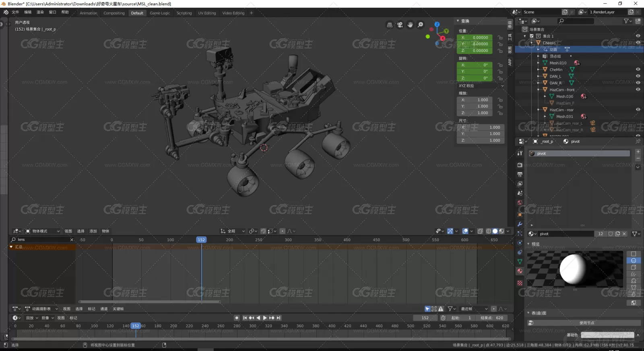Open the Physics properties tab

click(520, 243)
